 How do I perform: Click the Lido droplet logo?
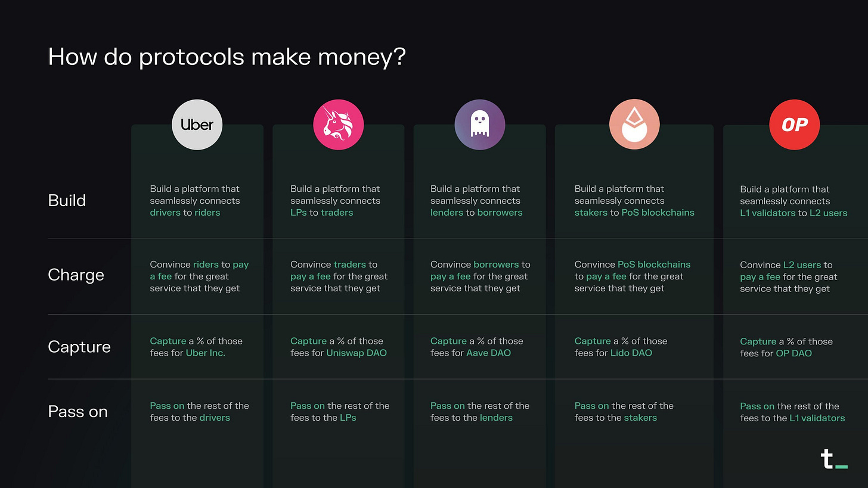(634, 125)
